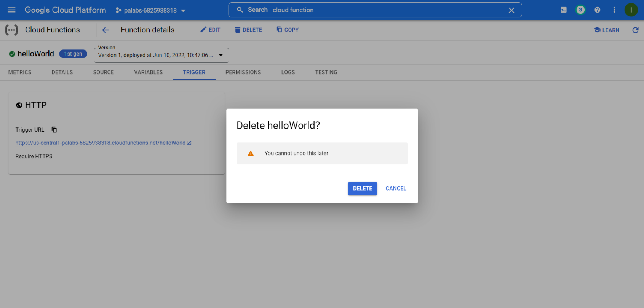Open the help question mark icon
Image resolution: width=644 pixels, height=308 pixels.
[x=597, y=10]
